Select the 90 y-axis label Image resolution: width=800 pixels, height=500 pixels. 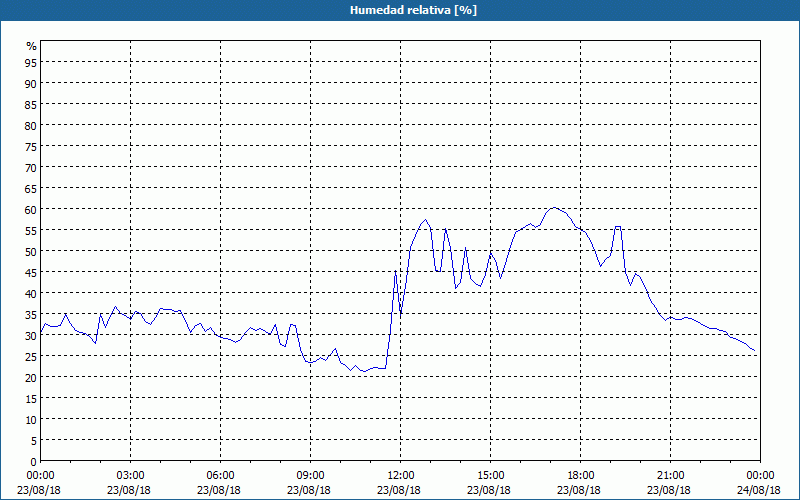(x=31, y=83)
